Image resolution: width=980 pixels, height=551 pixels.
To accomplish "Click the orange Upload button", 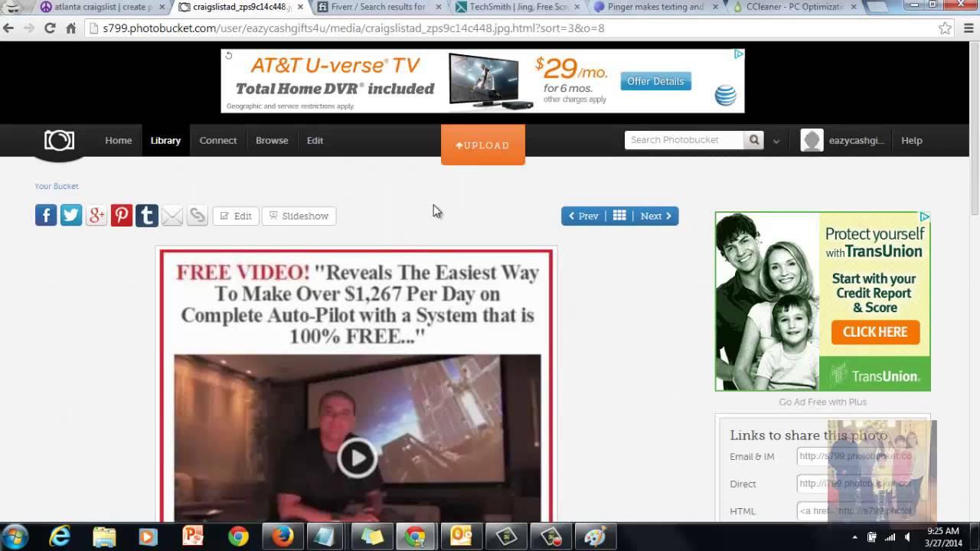I will [x=483, y=145].
